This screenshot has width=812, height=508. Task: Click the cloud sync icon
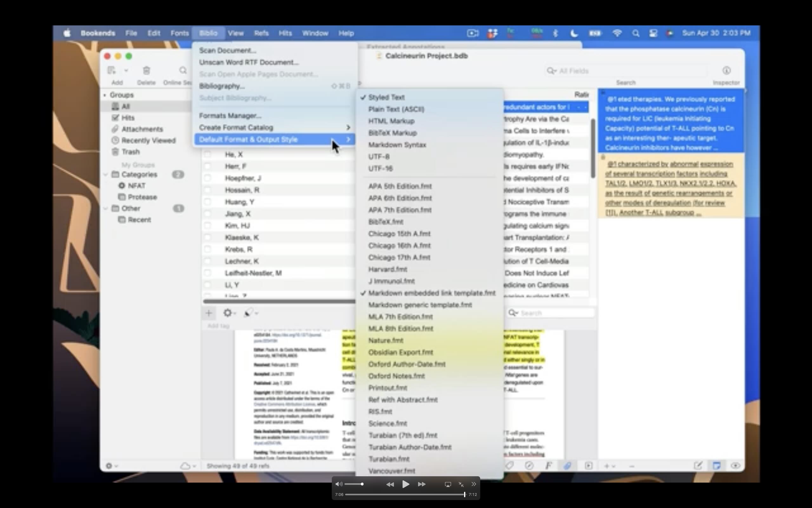[188, 466]
